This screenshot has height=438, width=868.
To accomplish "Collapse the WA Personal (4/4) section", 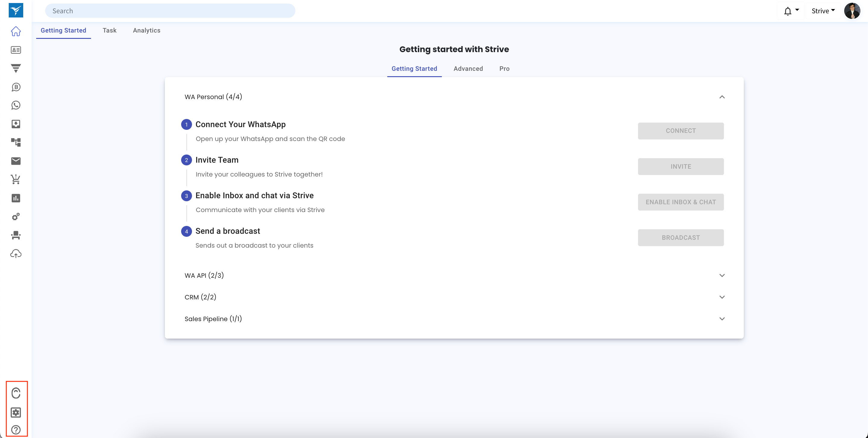I will click(722, 96).
